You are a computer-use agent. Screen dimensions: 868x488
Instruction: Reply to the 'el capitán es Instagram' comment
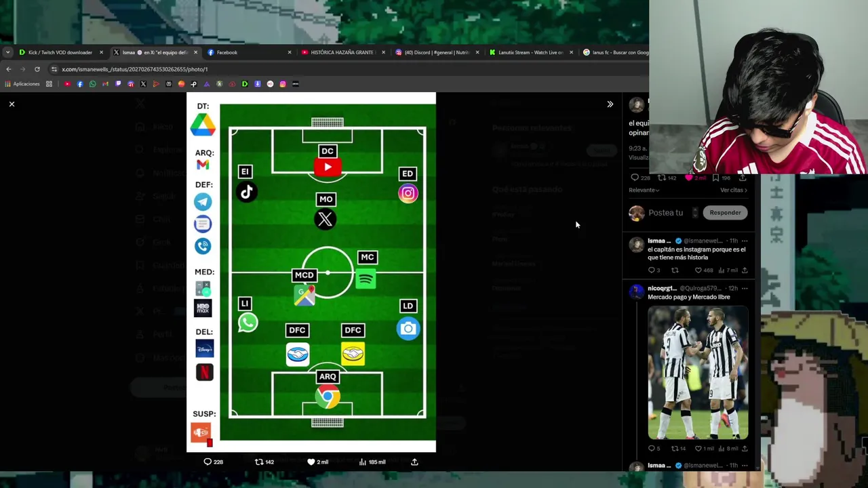651,270
